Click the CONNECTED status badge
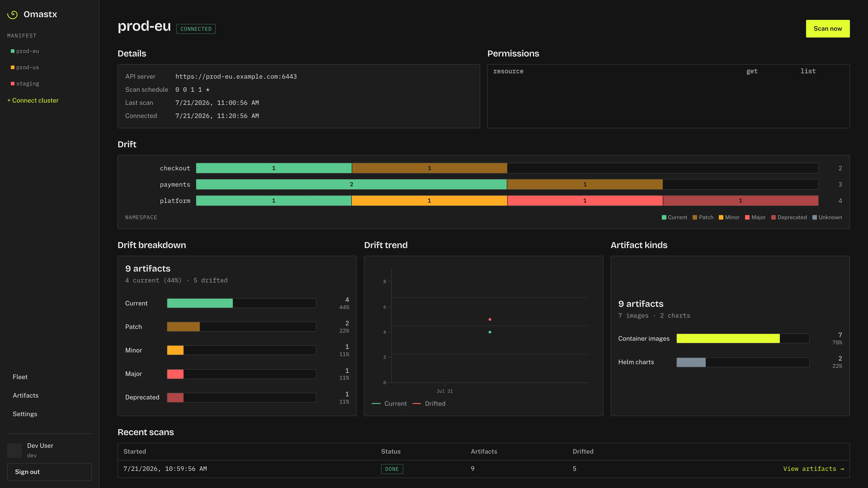868x488 pixels. point(196,29)
